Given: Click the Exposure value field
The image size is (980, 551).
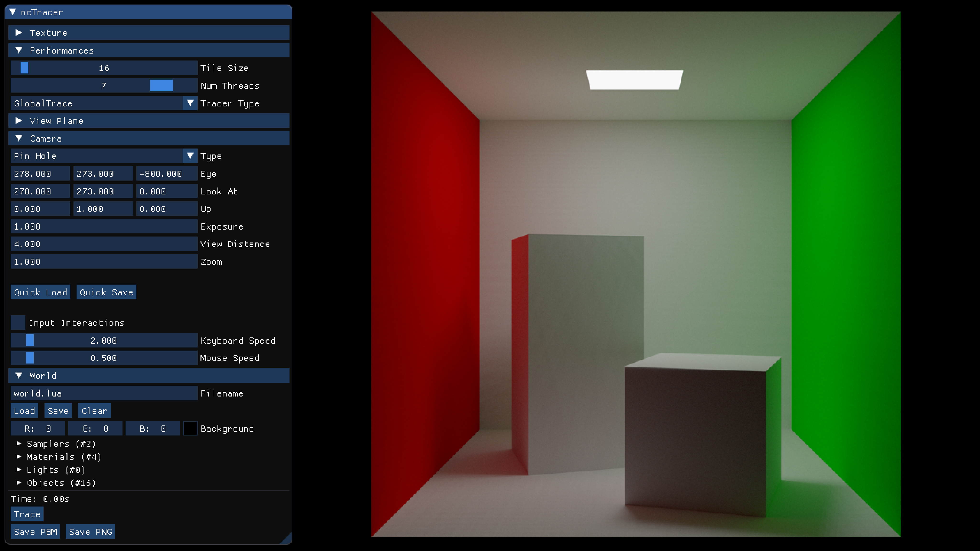Looking at the screenshot, I should (x=103, y=227).
